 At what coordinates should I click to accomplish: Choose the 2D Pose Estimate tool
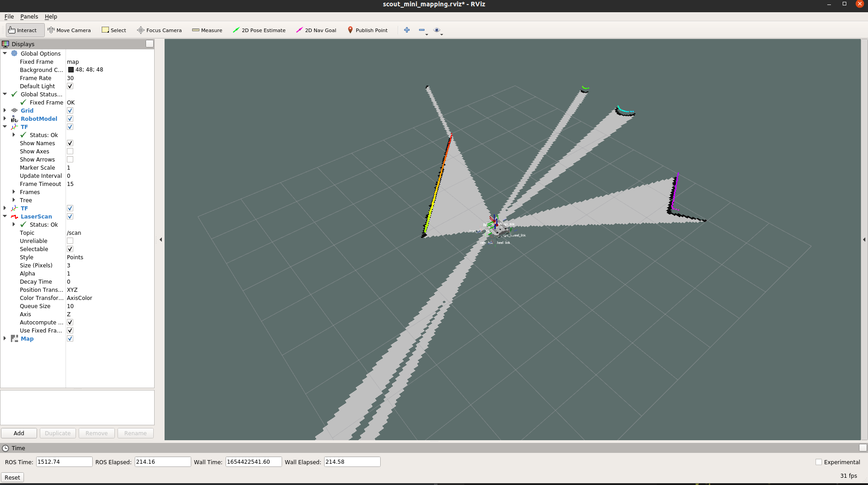point(259,30)
